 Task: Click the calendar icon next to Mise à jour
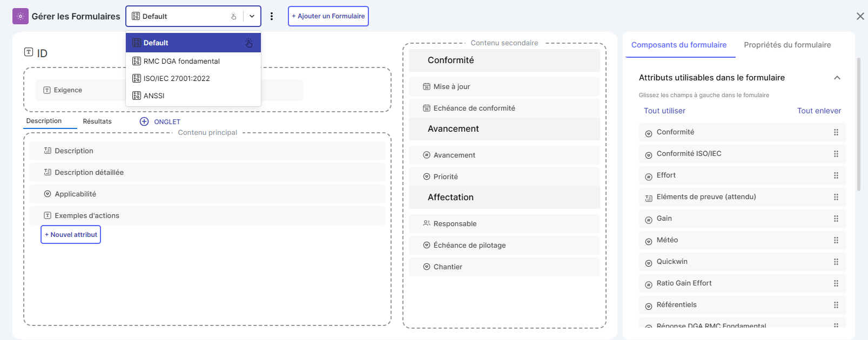click(427, 87)
